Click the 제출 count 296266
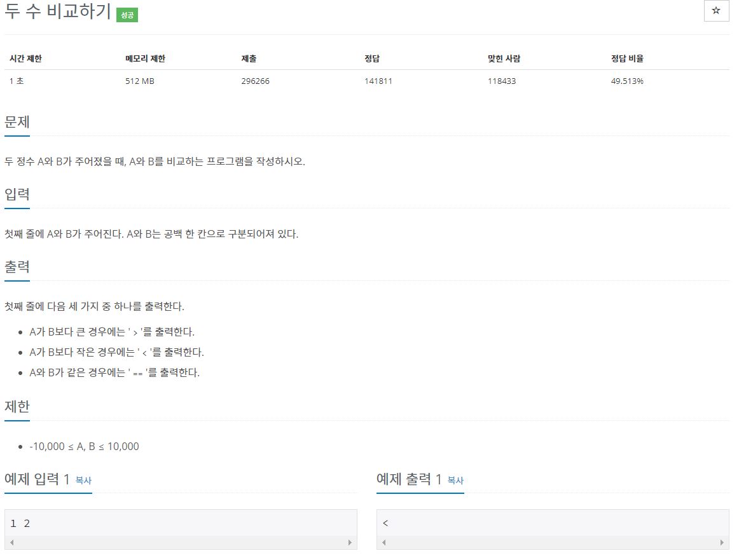This screenshot has width=739, height=560. pyautogui.click(x=256, y=81)
